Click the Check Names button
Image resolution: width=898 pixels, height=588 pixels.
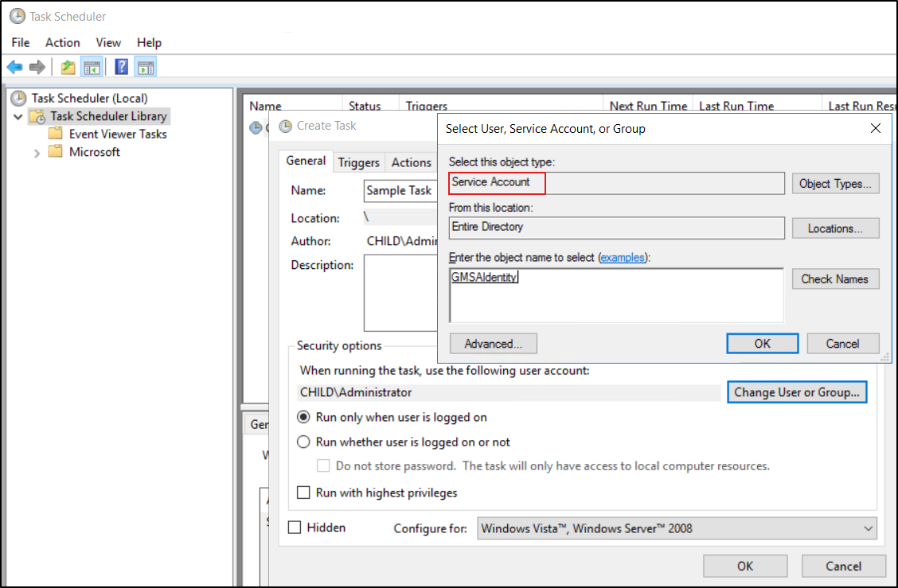tap(835, 278)
